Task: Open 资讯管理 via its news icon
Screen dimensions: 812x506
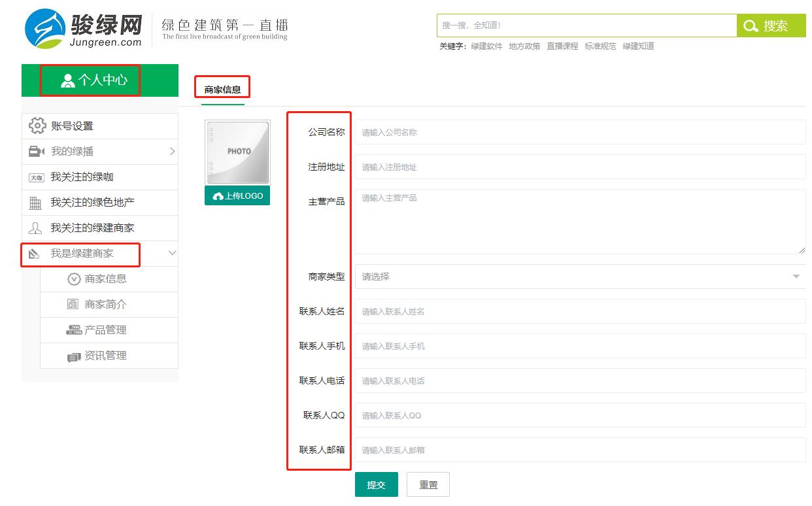Action: 74,356
